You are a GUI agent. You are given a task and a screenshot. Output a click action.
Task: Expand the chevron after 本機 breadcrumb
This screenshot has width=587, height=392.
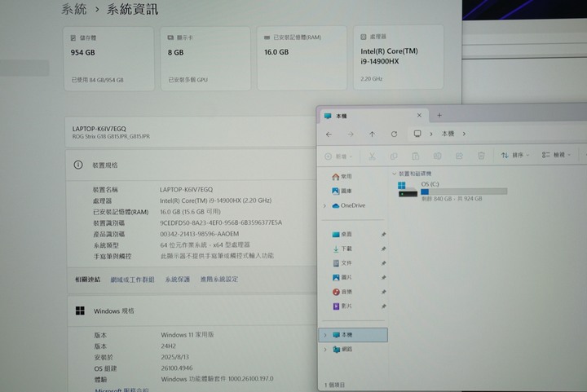pyautogui.click(x=464, y=134)
